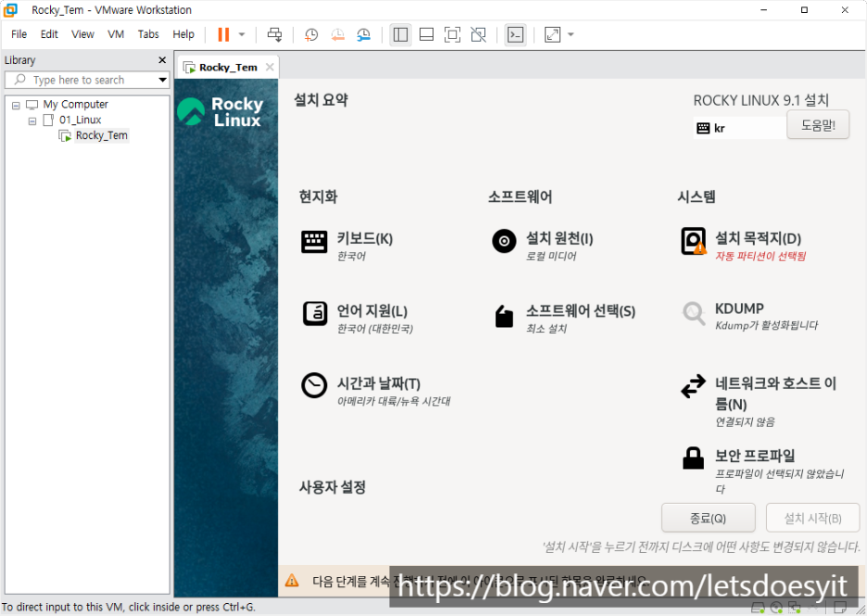Send Ctrl+Alt+Del to the VM
The width and height of the screenshot is (867, 616).
(274, 34)
